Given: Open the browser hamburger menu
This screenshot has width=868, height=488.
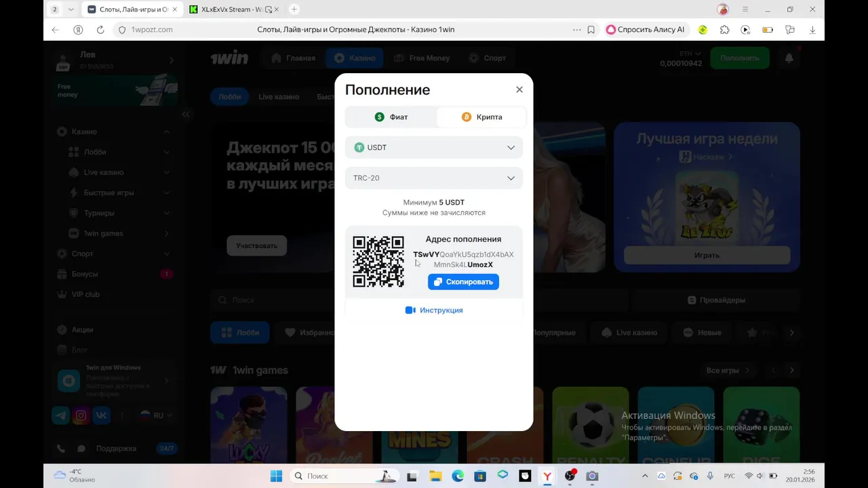Looking at the screenshot, I should [x=745, y=9].
